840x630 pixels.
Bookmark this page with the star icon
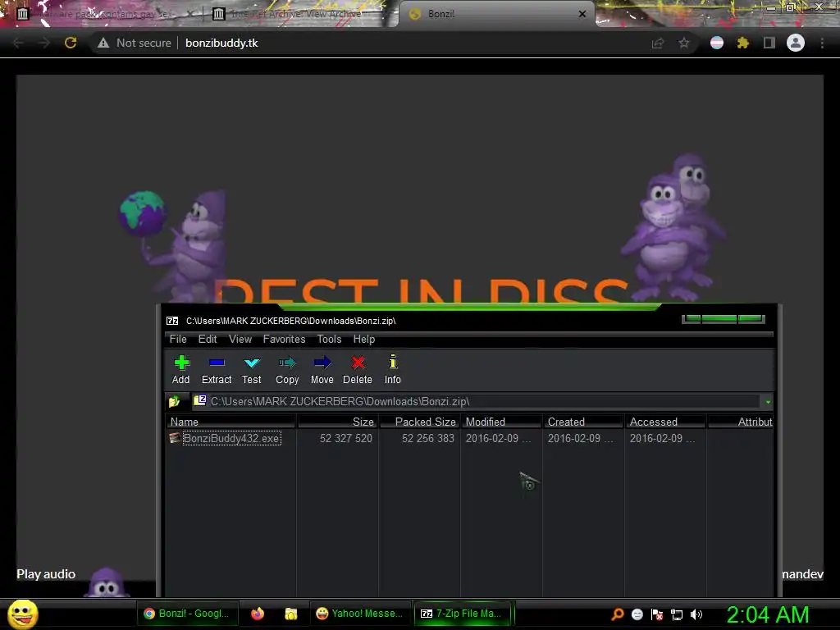[x=684, y=43]
